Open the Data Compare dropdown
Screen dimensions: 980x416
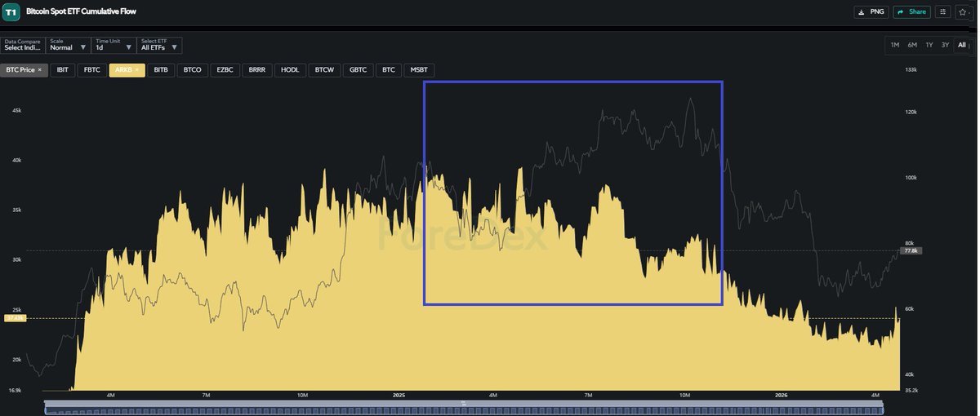(23, 45)
